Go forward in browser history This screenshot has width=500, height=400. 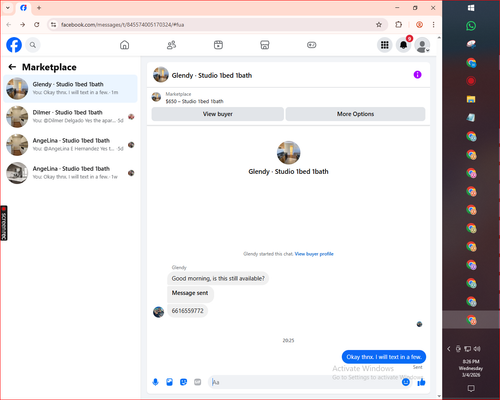click(x=22, y=25)
